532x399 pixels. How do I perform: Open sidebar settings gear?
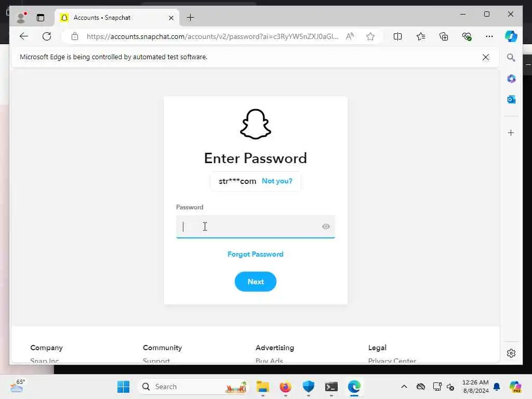tap(511, 353)
